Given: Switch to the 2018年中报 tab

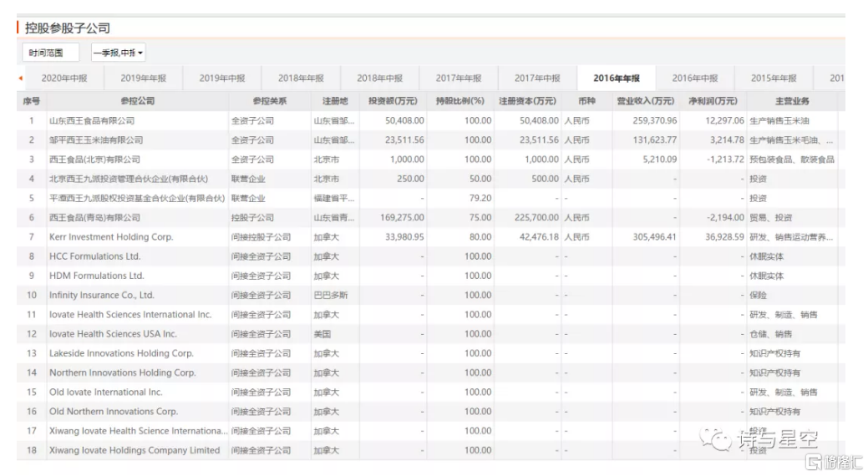Looking at the screenshot, I should 380,78.
